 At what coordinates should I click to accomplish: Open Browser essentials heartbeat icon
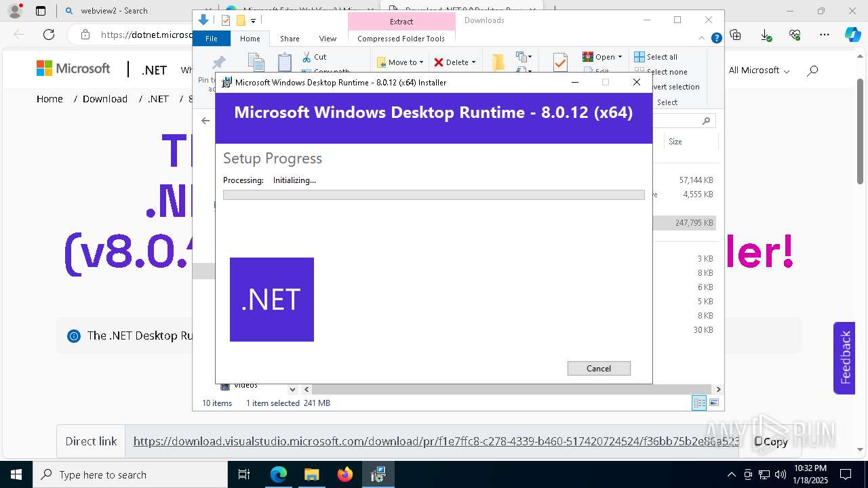795,35
